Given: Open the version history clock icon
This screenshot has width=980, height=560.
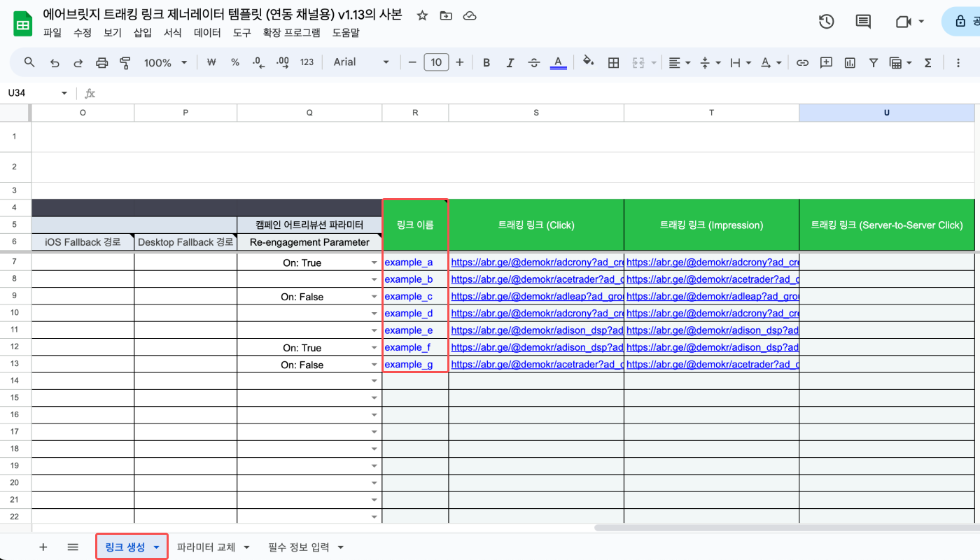Looking at the screenshot, I should [x=827, y=22].
